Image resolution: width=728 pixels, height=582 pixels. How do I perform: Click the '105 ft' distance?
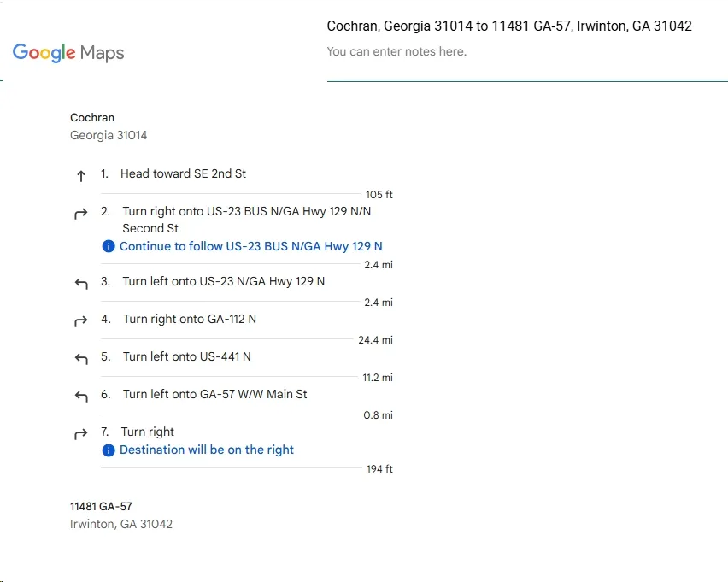point(379,195)
